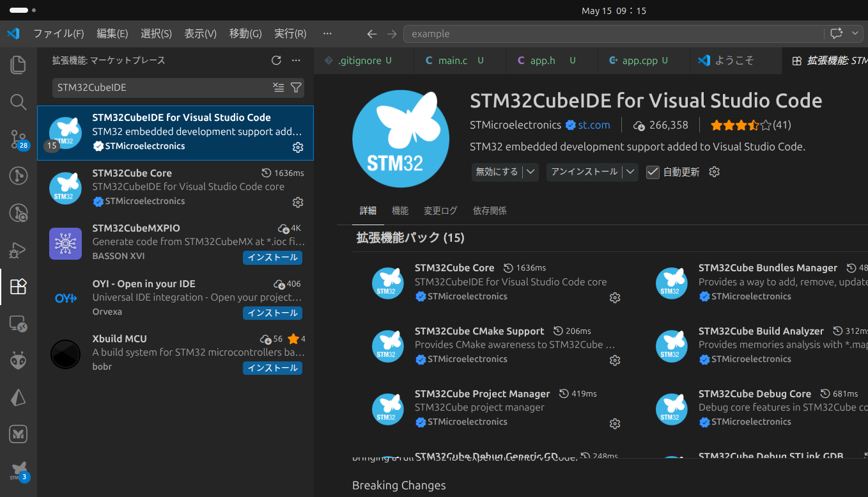Image resolution: width=868 pixels, height=497 pixels.
Task: Expand the 無効にする dropdown arrow
Action: tap(531, 172)
